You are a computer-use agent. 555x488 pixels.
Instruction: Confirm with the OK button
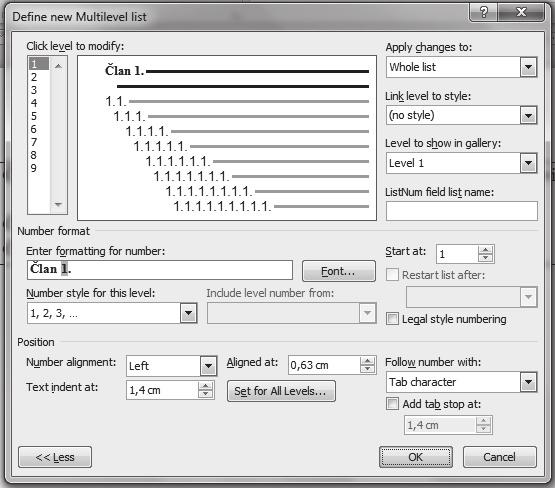pos(416,457)
